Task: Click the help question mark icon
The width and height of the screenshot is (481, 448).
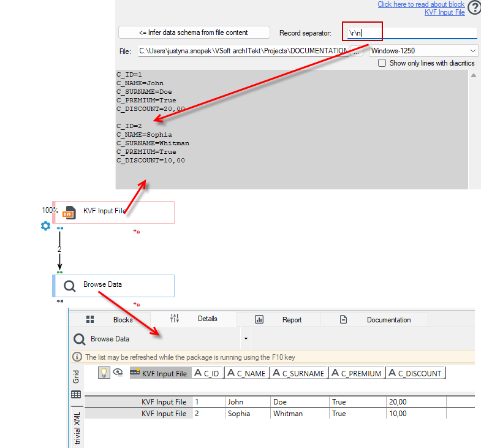Action: tap(474, 8)
